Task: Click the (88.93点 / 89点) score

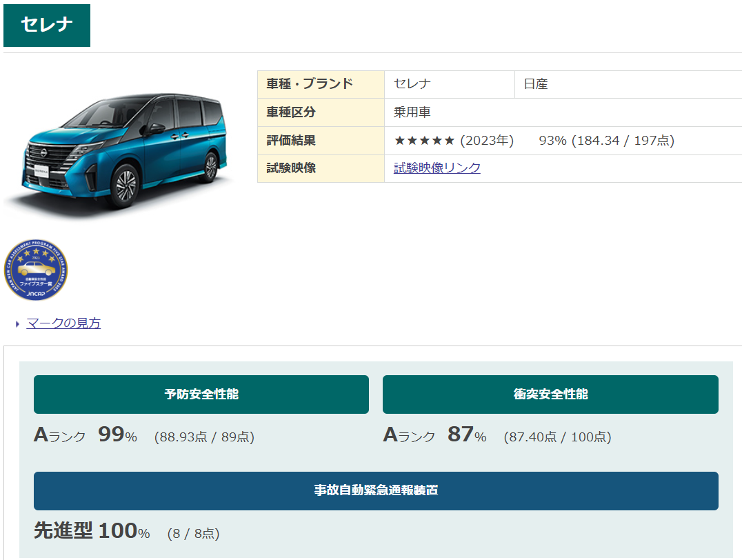Action: (x=204, y=437)
